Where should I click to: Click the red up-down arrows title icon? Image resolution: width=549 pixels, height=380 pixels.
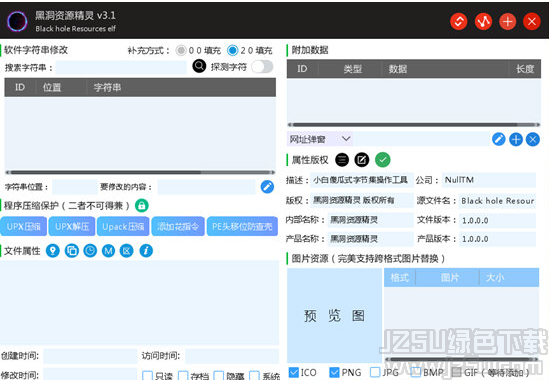click(459, 22)
